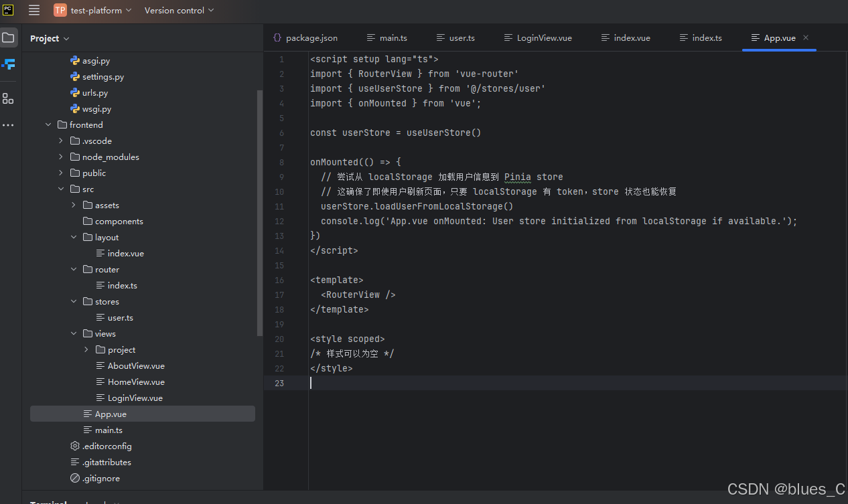848x504 pixels.
Task: Click the gear icon of .editorconfig
Action: (75, 446)
